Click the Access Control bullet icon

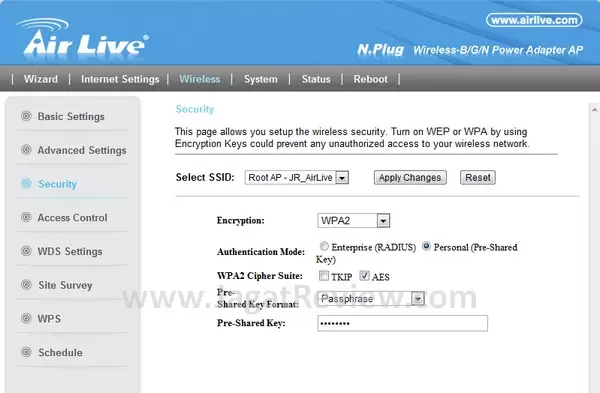(26, 217)
